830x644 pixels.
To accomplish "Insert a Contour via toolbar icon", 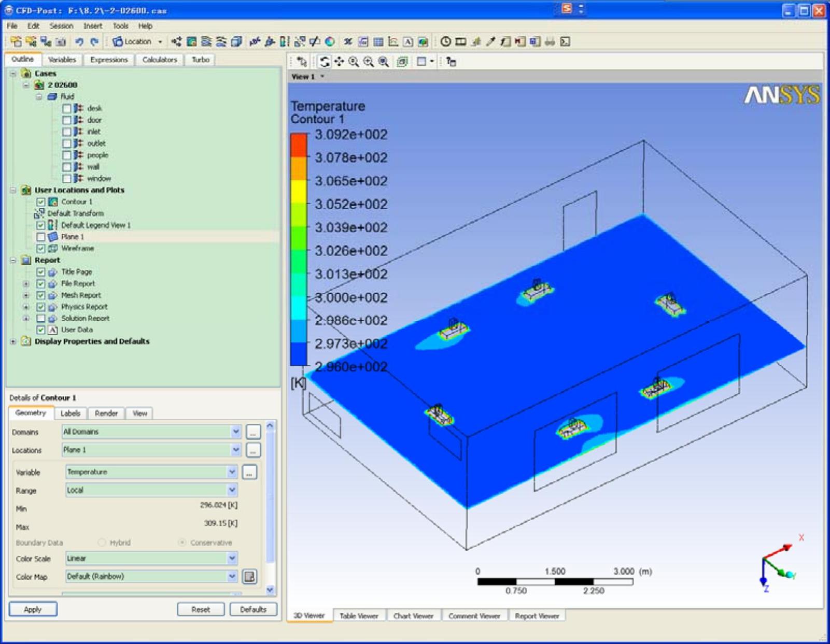I will pos(191,41).
